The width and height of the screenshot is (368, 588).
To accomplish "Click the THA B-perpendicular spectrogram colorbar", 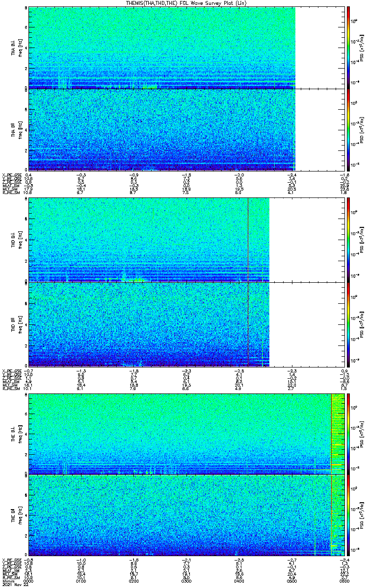I will [x=348, y=47].
